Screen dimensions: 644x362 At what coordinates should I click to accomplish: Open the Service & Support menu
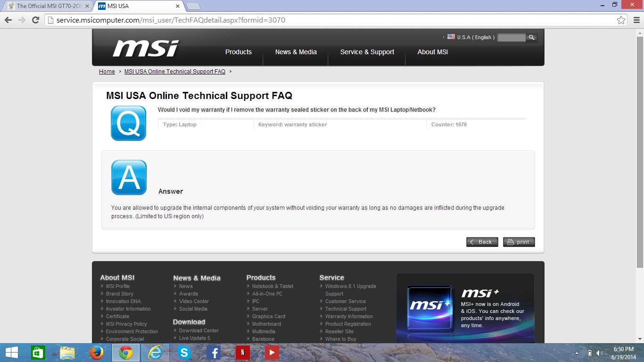click(x=367, y=52)
